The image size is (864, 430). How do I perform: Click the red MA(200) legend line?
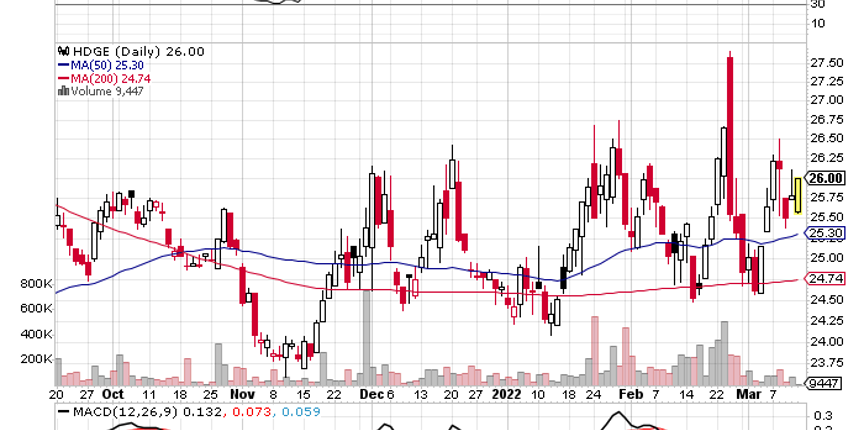pos(62,78)
